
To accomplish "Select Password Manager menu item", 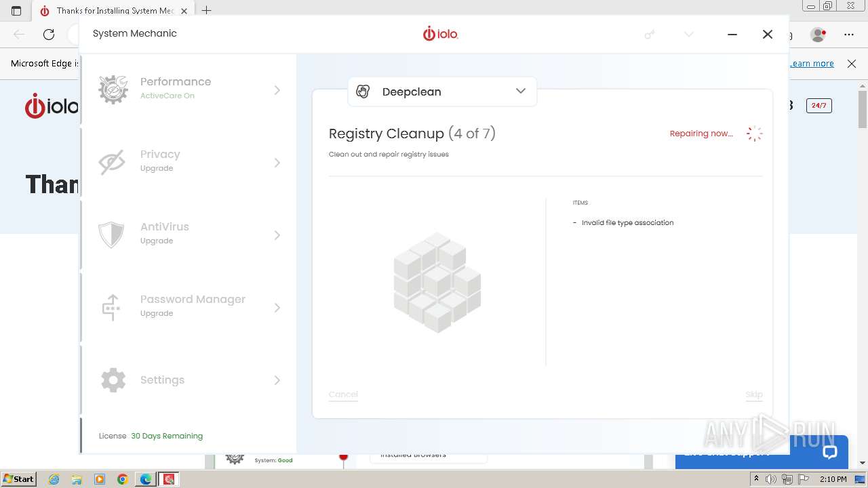I will pos(188,308).
